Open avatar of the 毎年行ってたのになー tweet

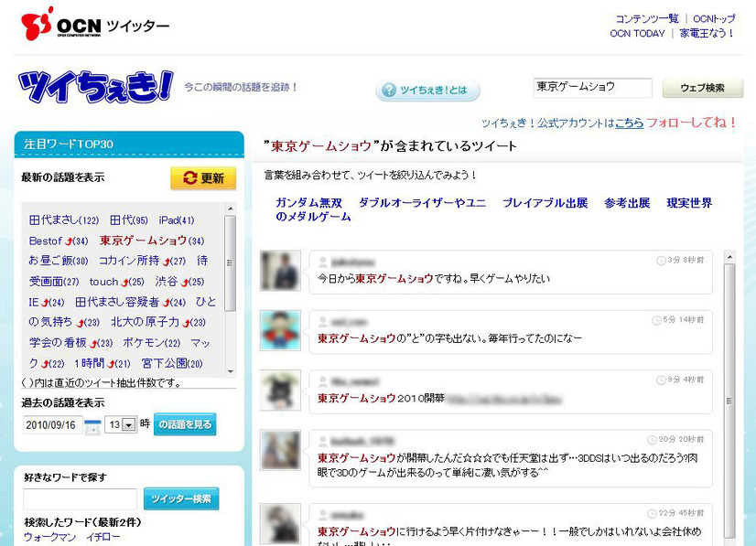point(280,330)
